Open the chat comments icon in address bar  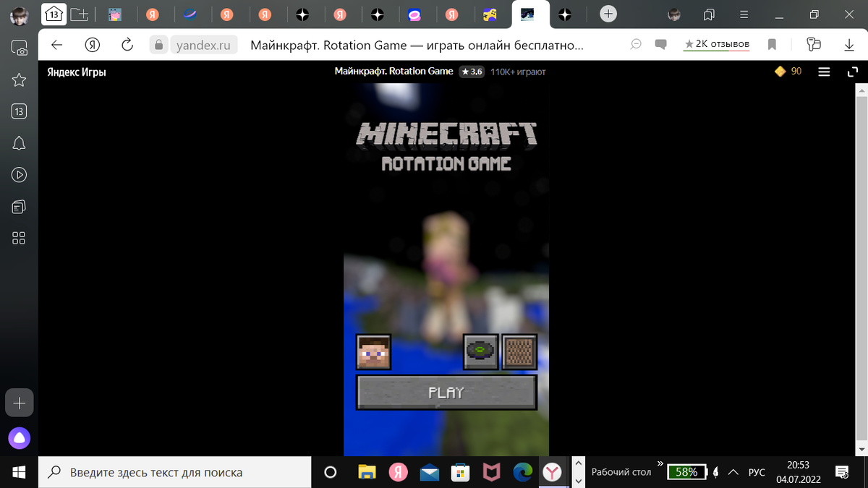(660, 45)
